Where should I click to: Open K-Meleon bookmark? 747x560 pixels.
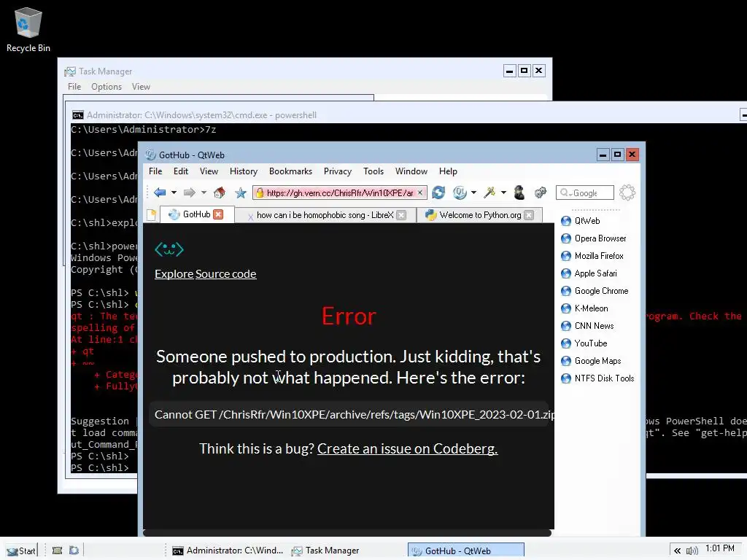pyautogui.click(x=584, y=308)
